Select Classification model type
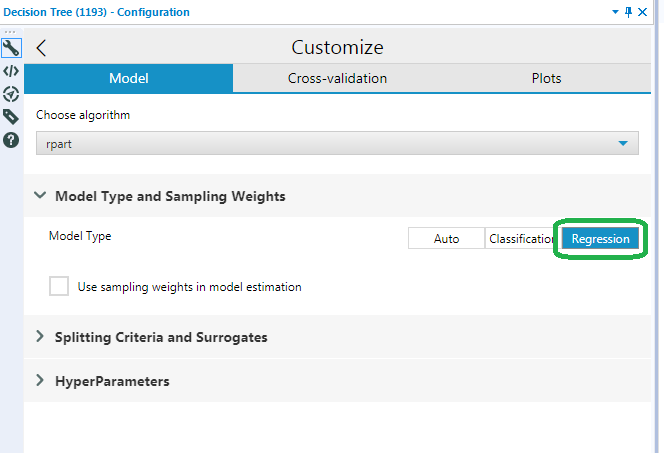Image resolution: width=664 pixels, height=453 pixels. [x=521, y=239]
